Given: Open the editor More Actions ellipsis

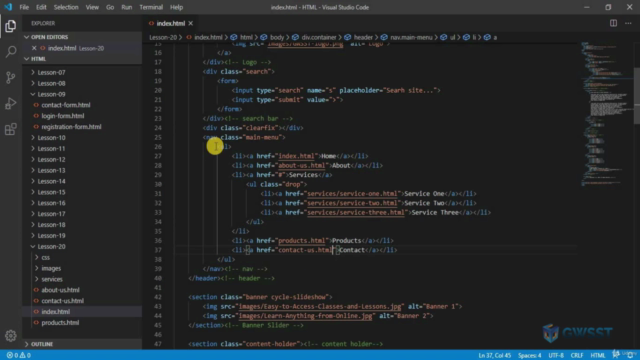Looking at the screenshot, I should pos(628,23).
